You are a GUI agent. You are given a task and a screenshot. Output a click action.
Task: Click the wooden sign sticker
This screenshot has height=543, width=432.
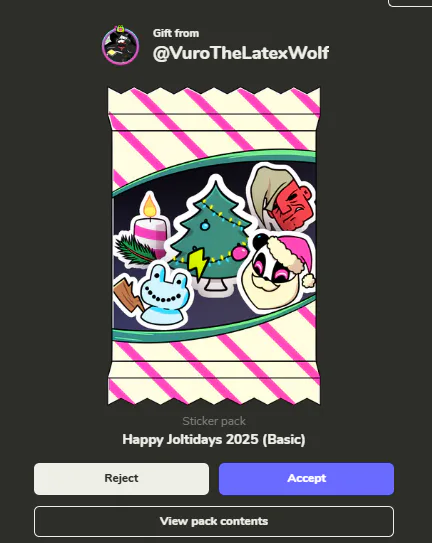[127, 294]
